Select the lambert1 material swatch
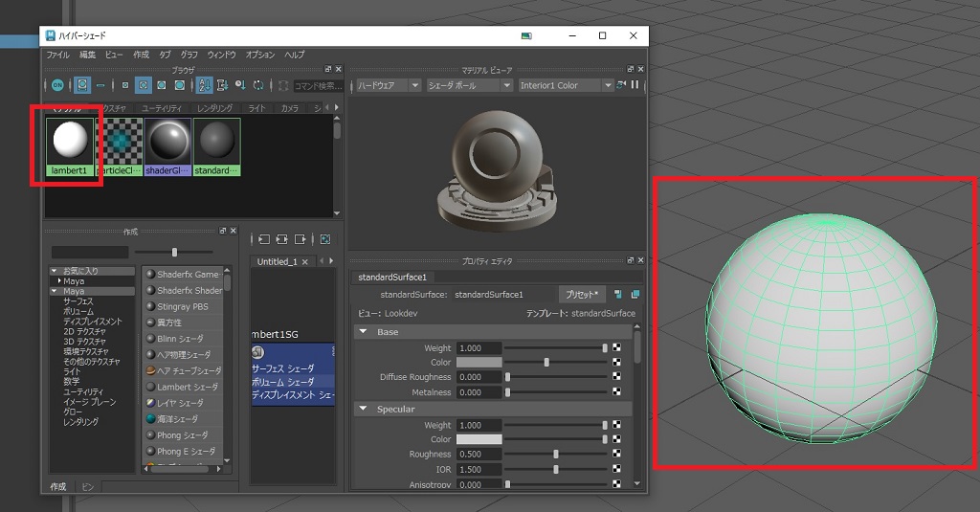Screen dimensions: 980x512 (x=70, y=146)
